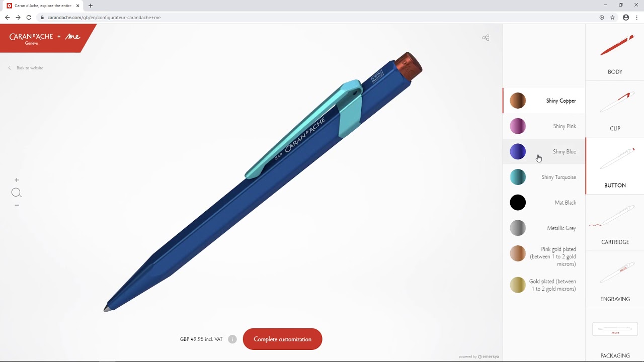
Task: Bookmark this page with the star icon
Action: click(612, 17)
